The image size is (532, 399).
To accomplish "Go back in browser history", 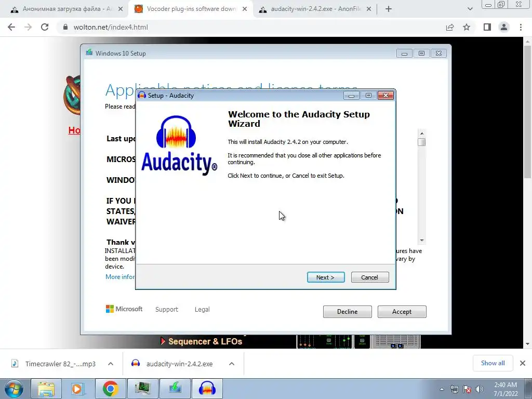I will [11, 27].
